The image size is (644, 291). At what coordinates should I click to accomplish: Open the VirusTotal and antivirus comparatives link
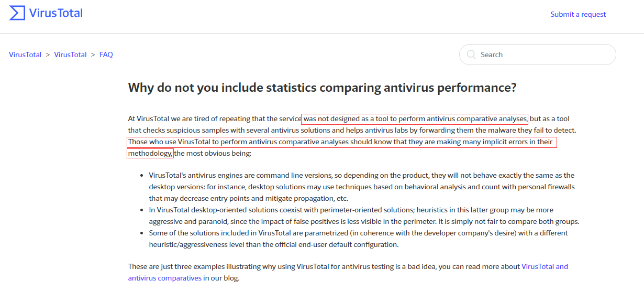point(545,266)
